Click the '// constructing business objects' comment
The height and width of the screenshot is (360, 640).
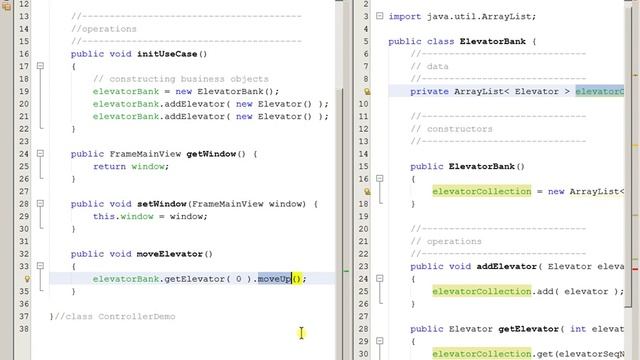click(x=181, y=79)
